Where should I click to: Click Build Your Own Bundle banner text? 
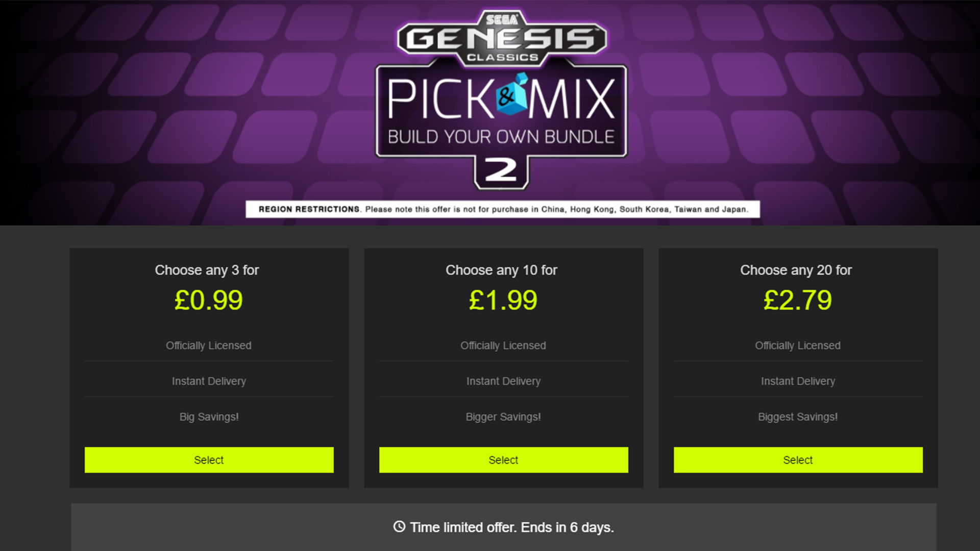(501, 137)
